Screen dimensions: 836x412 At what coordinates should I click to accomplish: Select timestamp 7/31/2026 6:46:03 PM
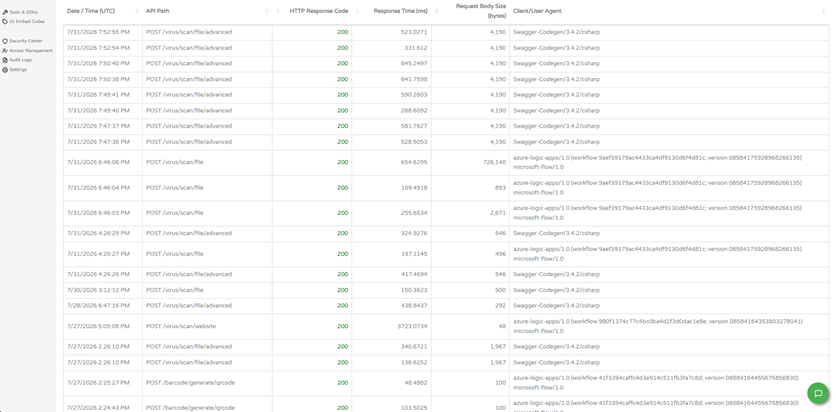(x=98, y=213)
